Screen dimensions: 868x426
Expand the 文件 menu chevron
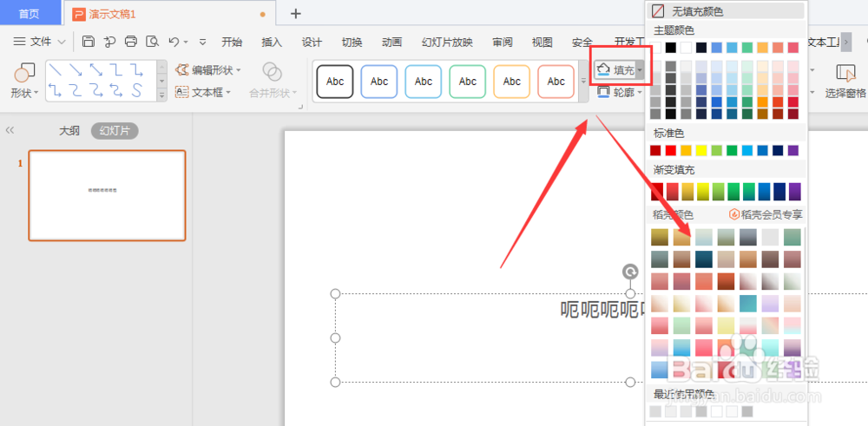tap(62, 42)
